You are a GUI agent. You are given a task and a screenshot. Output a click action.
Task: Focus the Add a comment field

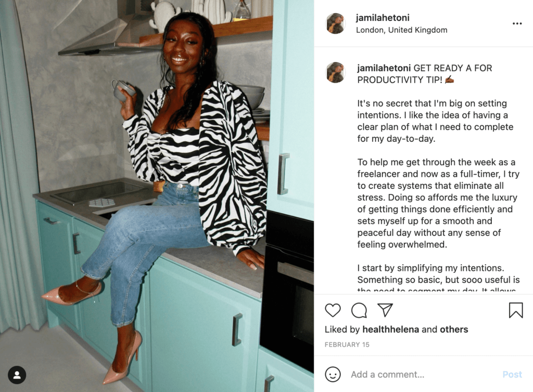(423, 374)
